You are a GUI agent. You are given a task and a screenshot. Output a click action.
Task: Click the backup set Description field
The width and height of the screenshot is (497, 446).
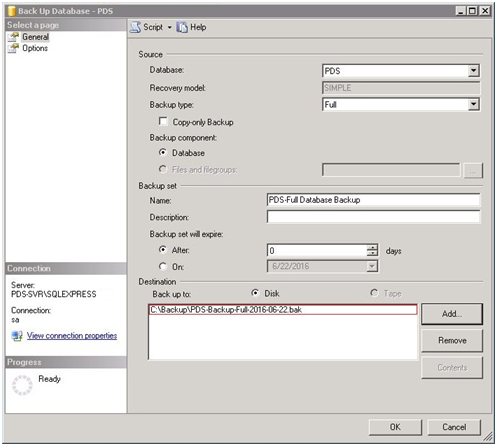pos(373,217)
